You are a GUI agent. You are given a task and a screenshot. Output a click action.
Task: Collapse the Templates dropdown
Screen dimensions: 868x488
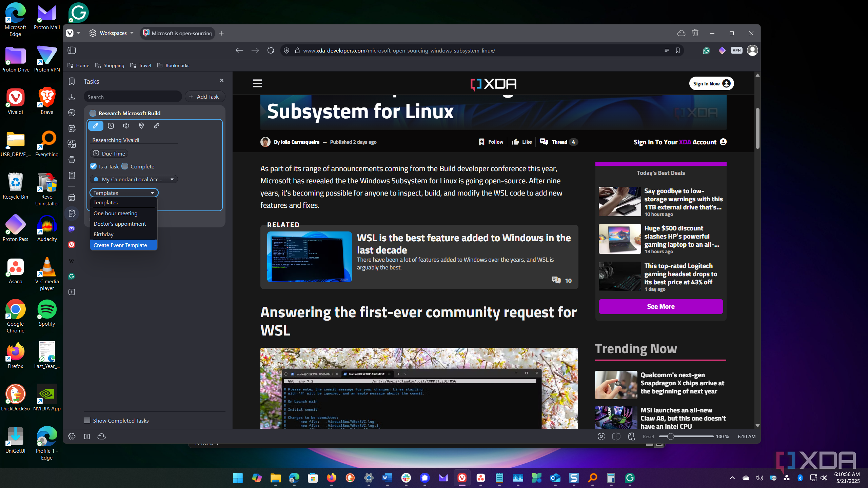[124, 193]
